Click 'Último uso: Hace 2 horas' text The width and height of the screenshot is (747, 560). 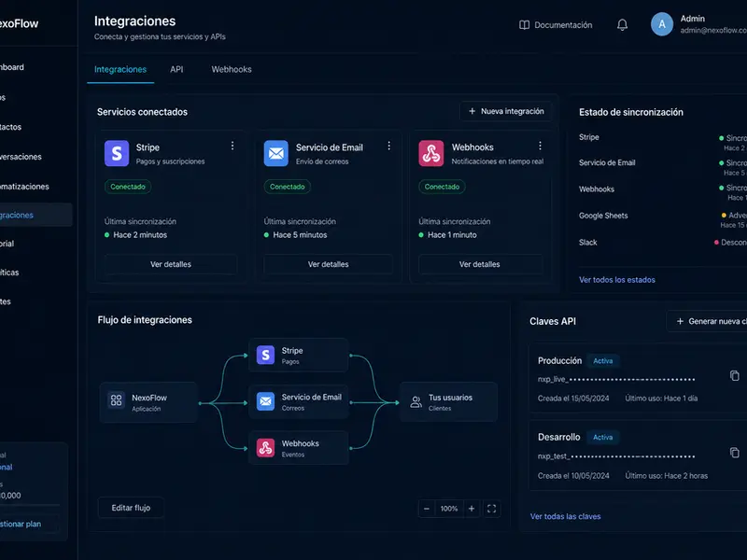click(x=667, y=476)
